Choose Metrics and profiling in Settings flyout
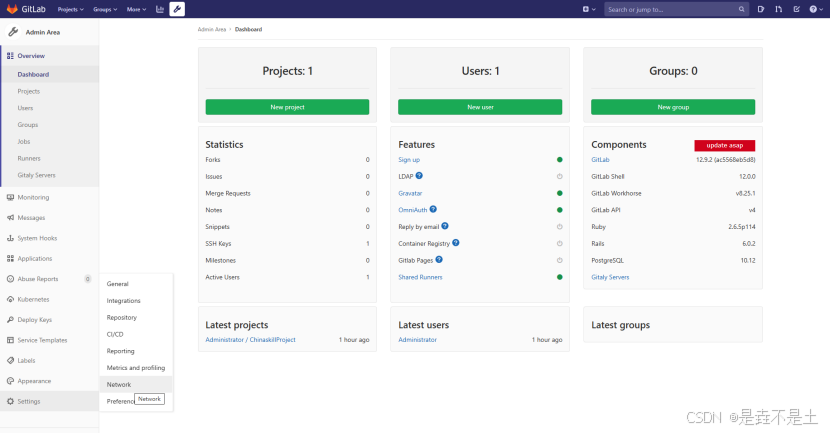The width and height of the screenshot is (830, 433). [x=136, y=368]
